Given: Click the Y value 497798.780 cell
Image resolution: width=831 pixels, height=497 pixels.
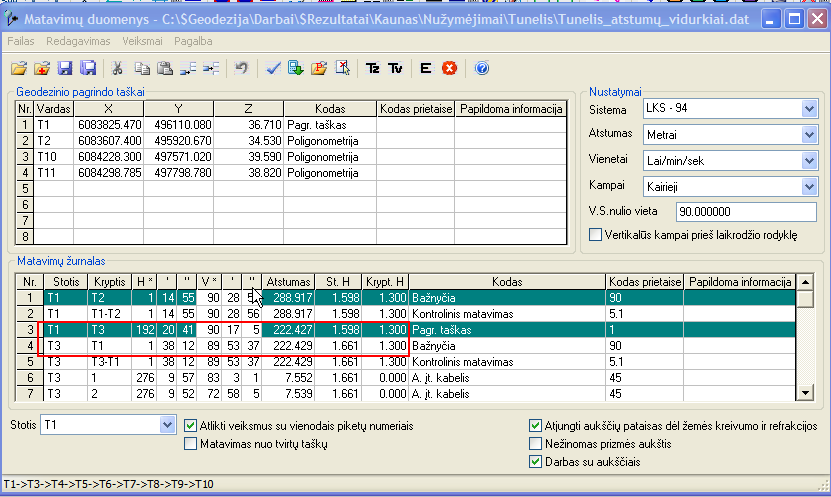Looking at the screenshot, I should point(179,173).
